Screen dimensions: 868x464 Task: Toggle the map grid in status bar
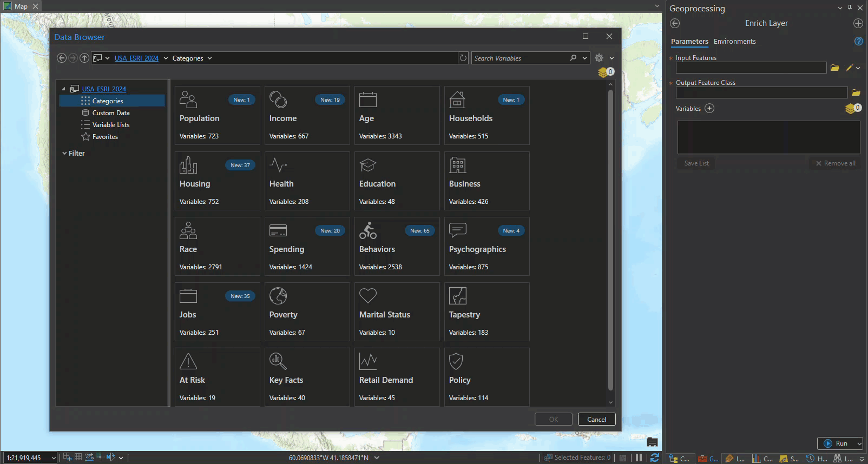[78, 457]
